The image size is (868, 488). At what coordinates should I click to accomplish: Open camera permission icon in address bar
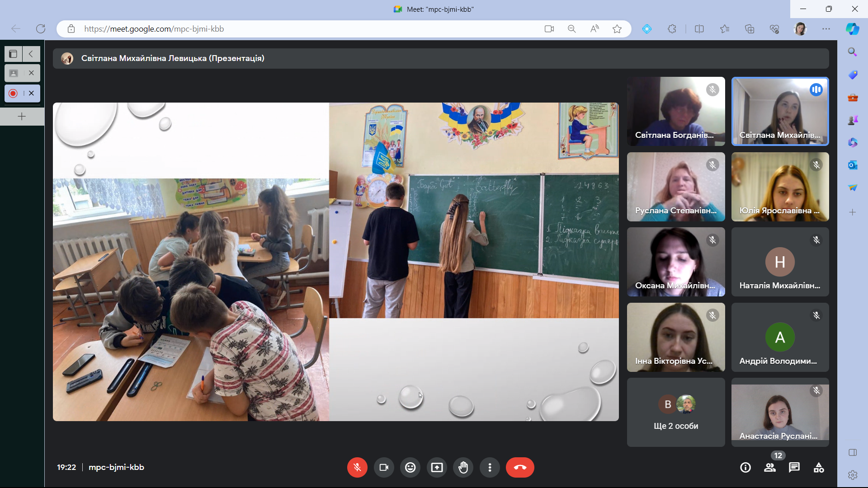tap(549, 29)
